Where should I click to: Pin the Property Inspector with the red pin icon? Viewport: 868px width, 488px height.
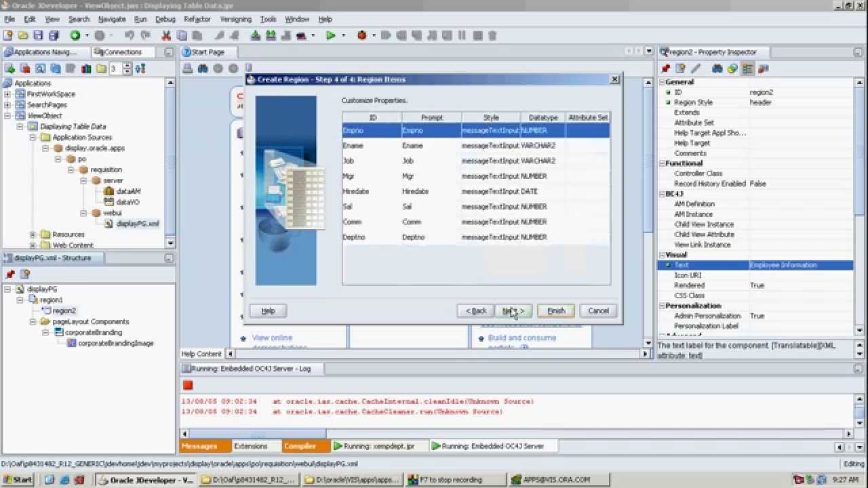(x=666, y=68)
